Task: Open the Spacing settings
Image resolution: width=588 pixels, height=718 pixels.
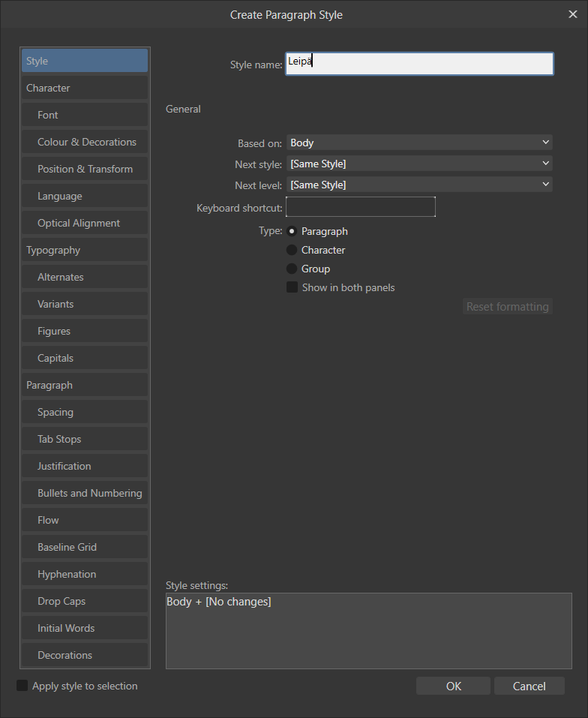Action: [85, 412]
